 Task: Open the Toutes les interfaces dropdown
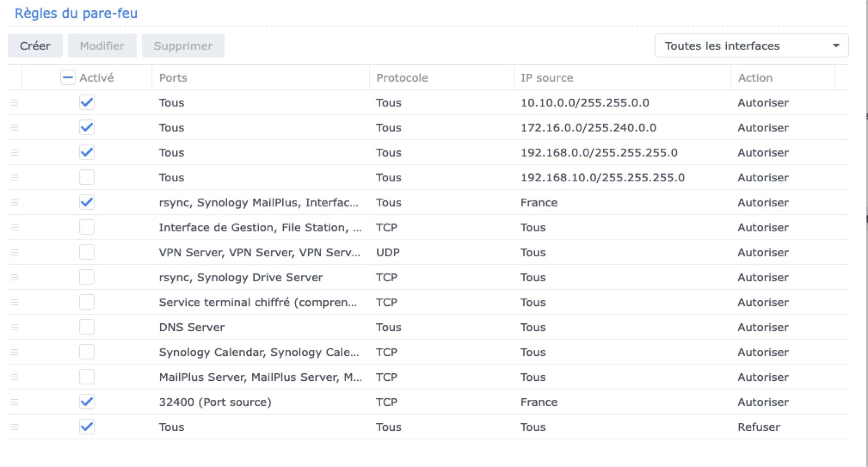click(751, 46)
